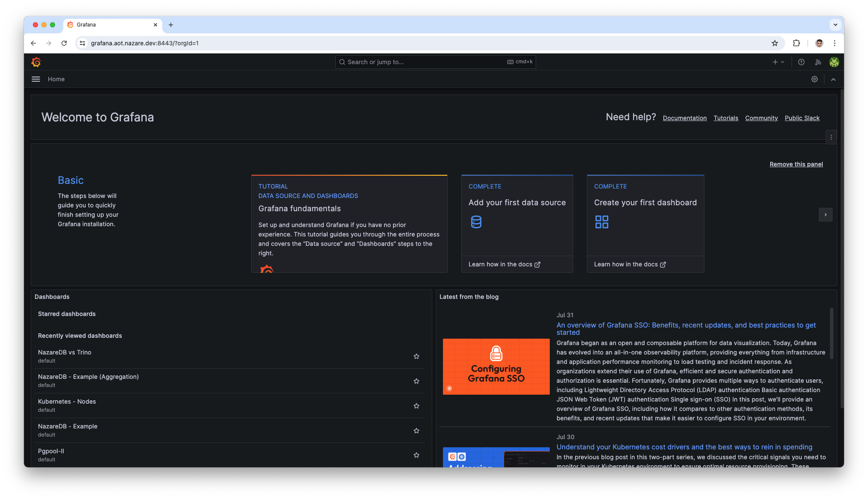868x499 pixels.
Task: Open the browser extensions puzzle icon
Action: 796,43
